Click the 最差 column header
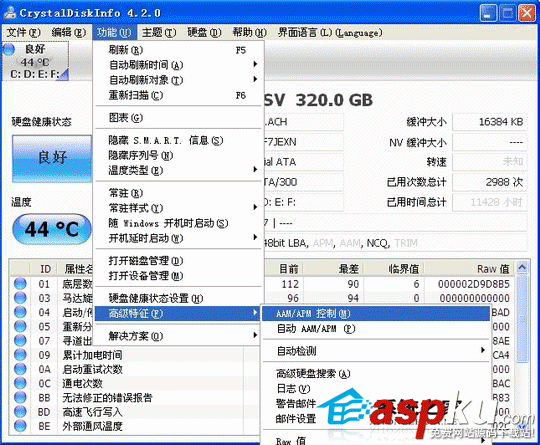Image resolution: width=540 pixels, height=445 pixels. [333, 269]
